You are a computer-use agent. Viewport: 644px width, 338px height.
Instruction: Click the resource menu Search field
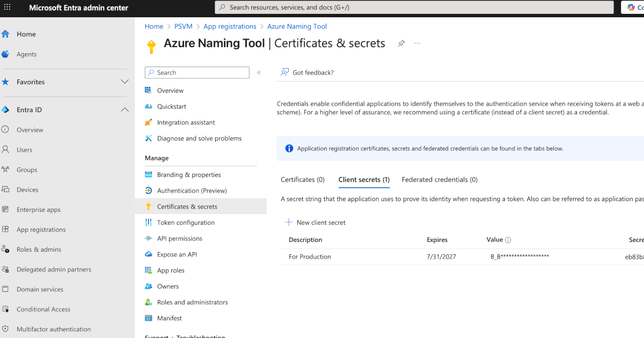(197, 72)
